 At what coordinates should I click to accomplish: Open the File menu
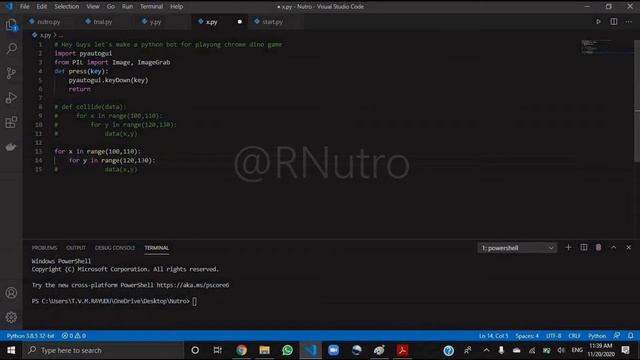click(24, 7)
